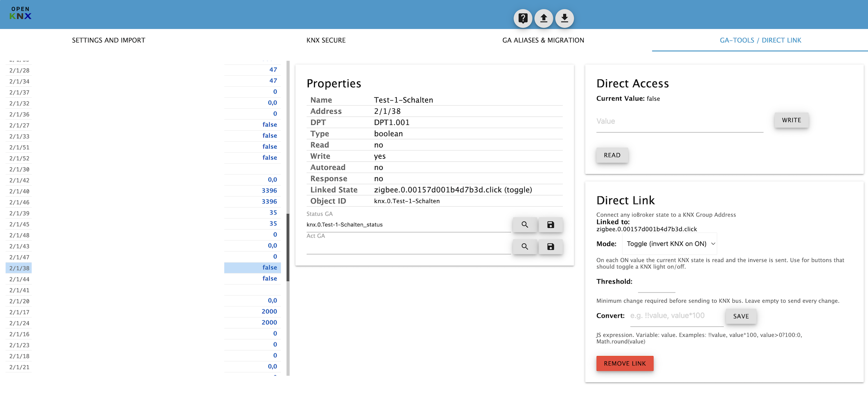The image size is (868, 419).
Task: Open the help icon in header
Action: [x=523, y=18]
